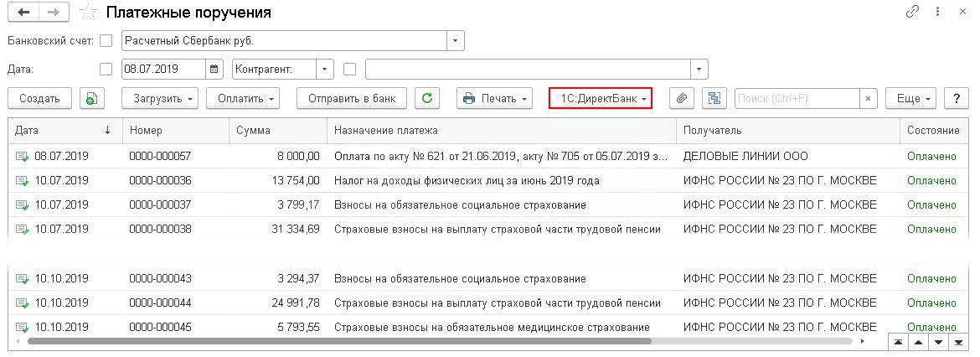Open the Печать menu

pos(495,98)
